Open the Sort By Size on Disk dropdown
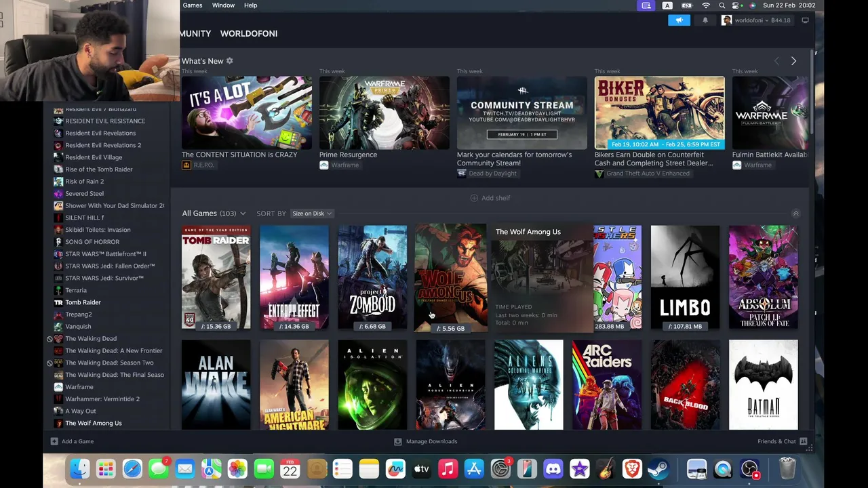Screen dimensions: 868x488 click(x=311, y=213)
